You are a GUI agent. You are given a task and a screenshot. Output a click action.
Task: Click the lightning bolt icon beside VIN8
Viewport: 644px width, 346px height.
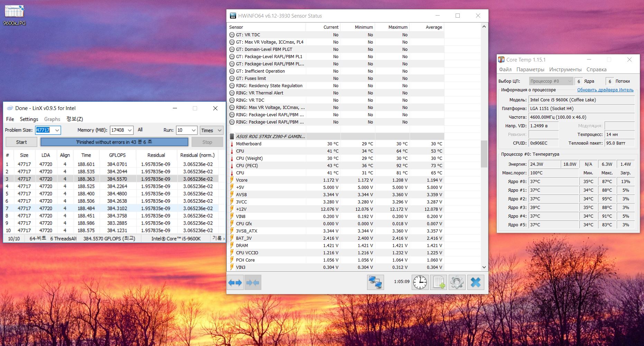232,217
